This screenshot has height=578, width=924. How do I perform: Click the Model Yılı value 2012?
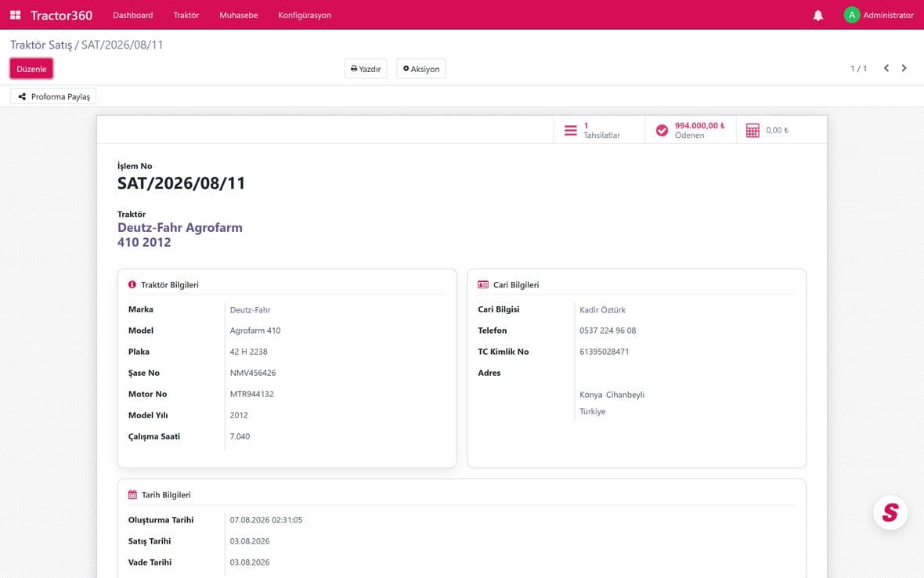[239, 415]
